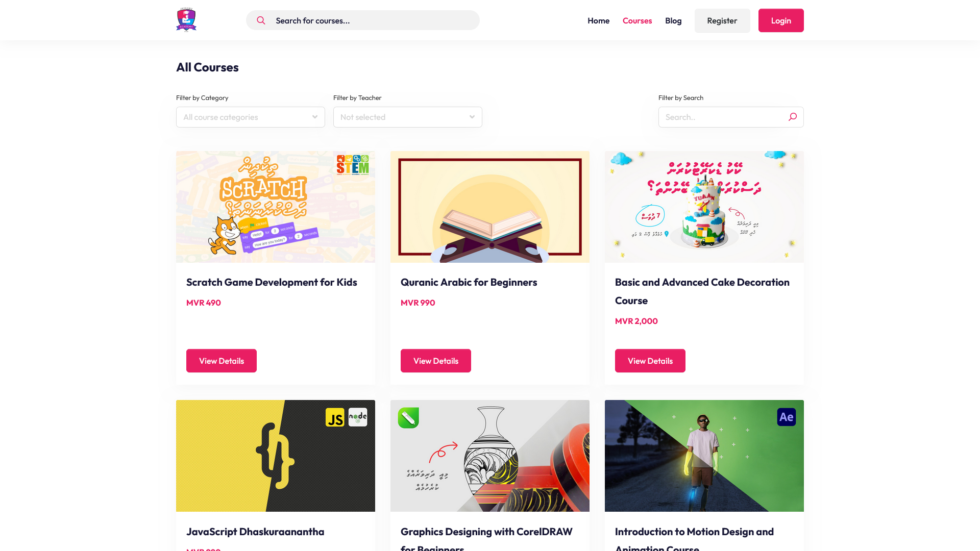Screen dimensions: 980x551
Task: Expand the Filter by Teacher dropdown
Action: pyautogui.click(x=408, y=117)
